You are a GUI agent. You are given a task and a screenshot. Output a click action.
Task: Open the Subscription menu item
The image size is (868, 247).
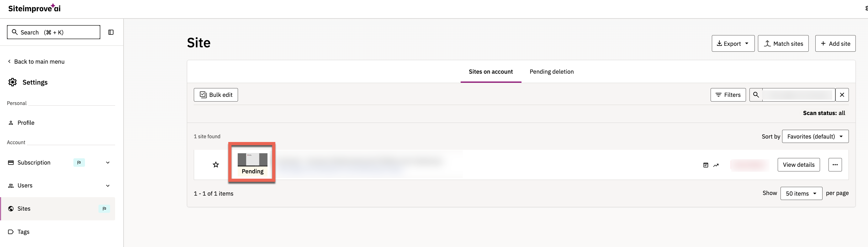34,162
